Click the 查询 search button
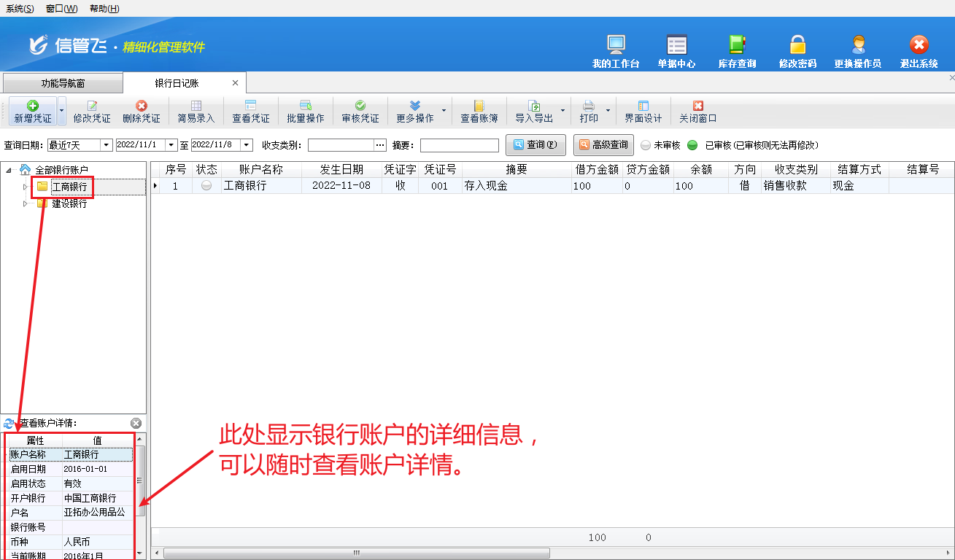Viewport: 955px width, 560px height. pos(536,145)
